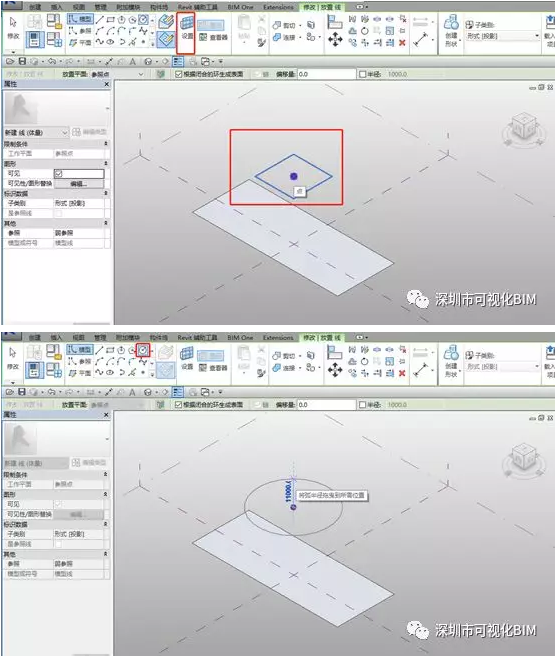Collapse 图形 section in upper properties
This screenshot has height=660, width=560.
coord(106,163)
